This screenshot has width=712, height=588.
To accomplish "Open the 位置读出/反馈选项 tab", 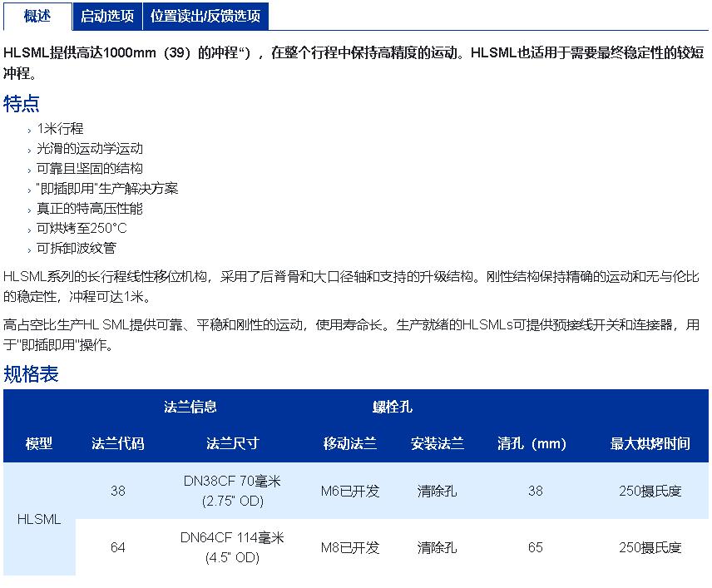I will tap(205, 17).
